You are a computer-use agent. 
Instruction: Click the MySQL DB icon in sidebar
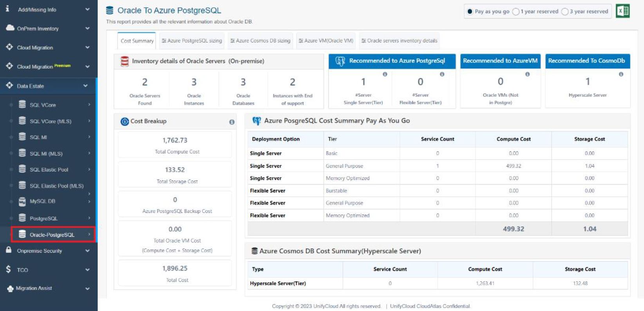point(22,201)
